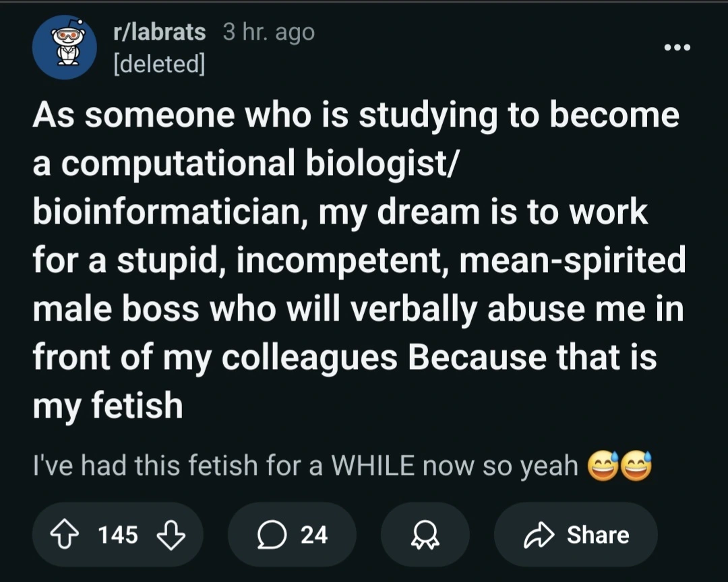Open the three-dot overflow options menu

(677, 47)
